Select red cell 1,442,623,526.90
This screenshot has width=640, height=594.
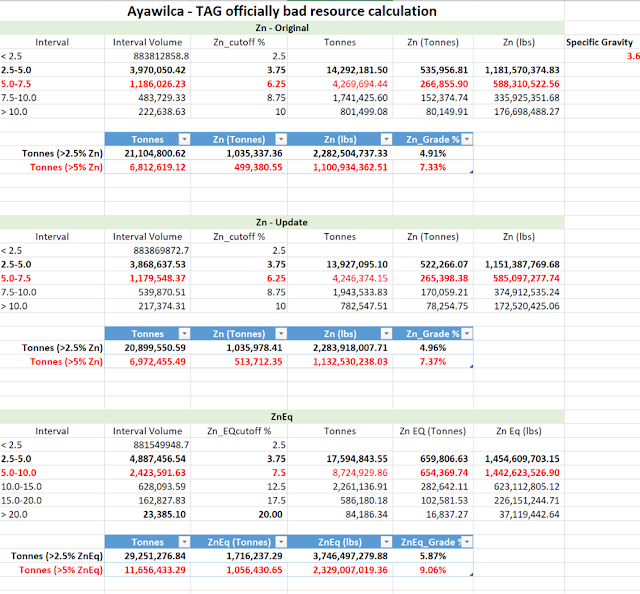click(519, 472)
